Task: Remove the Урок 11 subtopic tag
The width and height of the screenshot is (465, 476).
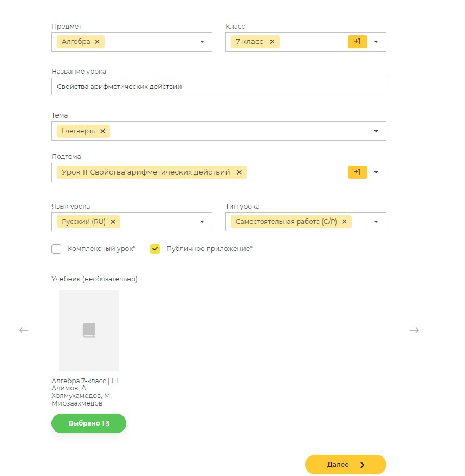Action: [x=239, y=172]
